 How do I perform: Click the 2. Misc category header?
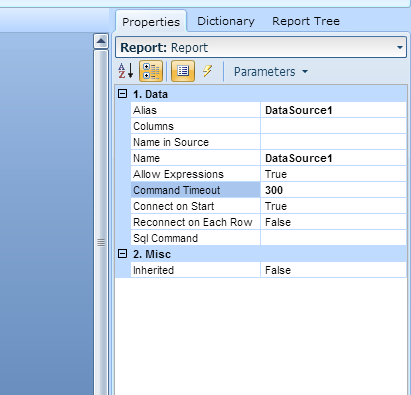(x=261, y=254)
